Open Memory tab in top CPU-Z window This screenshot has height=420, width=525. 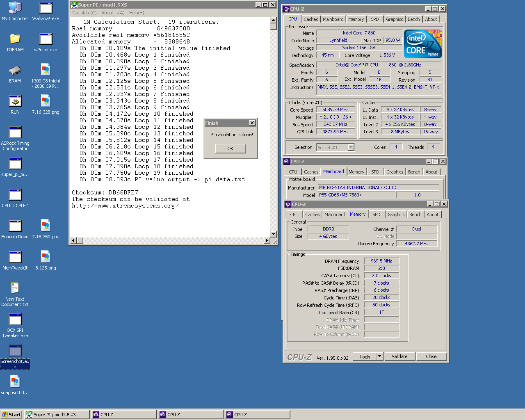356,19
